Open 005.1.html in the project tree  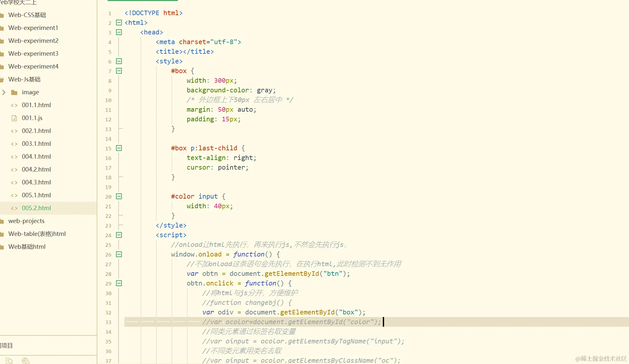click(36, 195)
